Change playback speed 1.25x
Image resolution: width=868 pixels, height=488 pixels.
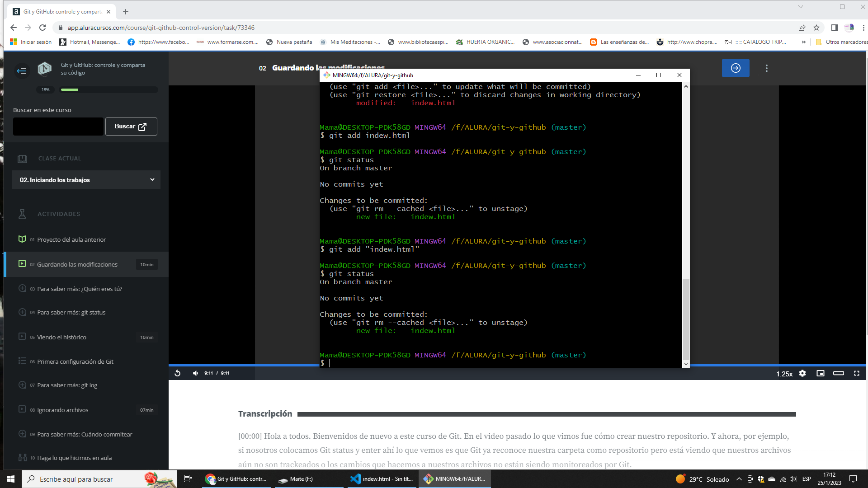784,374
